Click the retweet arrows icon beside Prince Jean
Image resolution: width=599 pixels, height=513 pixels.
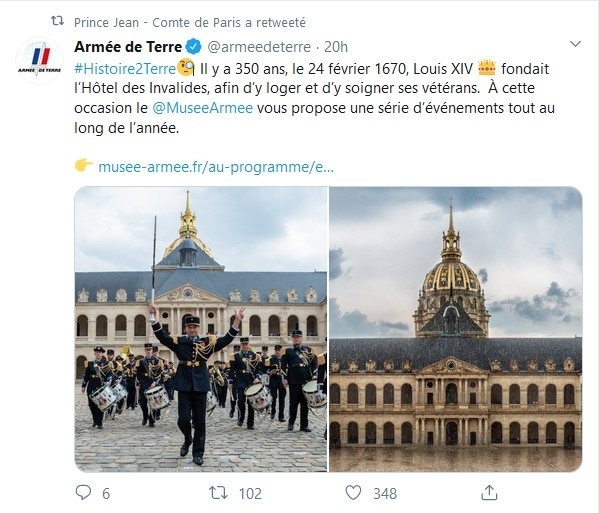[58, 21]
